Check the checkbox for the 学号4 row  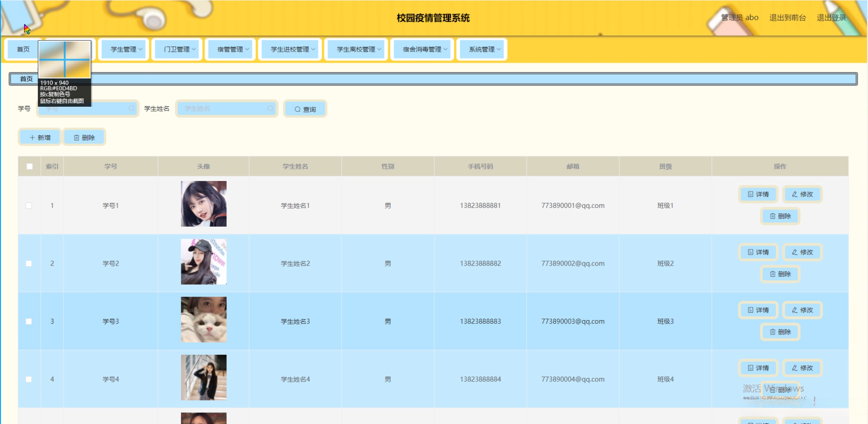(x=29, y=379)
